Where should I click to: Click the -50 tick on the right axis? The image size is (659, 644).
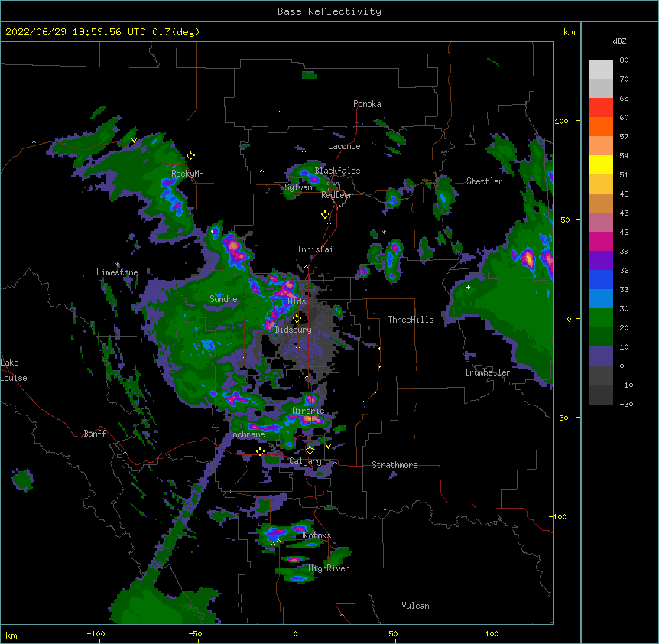click(x=561, y=418)
